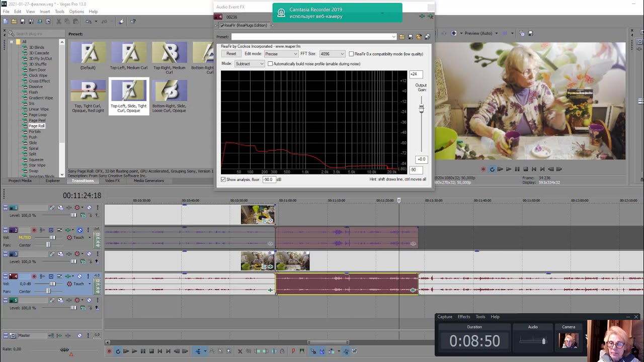Create a new project with toolbar icon
This screenshot has width=644, height=362.
[6, 22]
